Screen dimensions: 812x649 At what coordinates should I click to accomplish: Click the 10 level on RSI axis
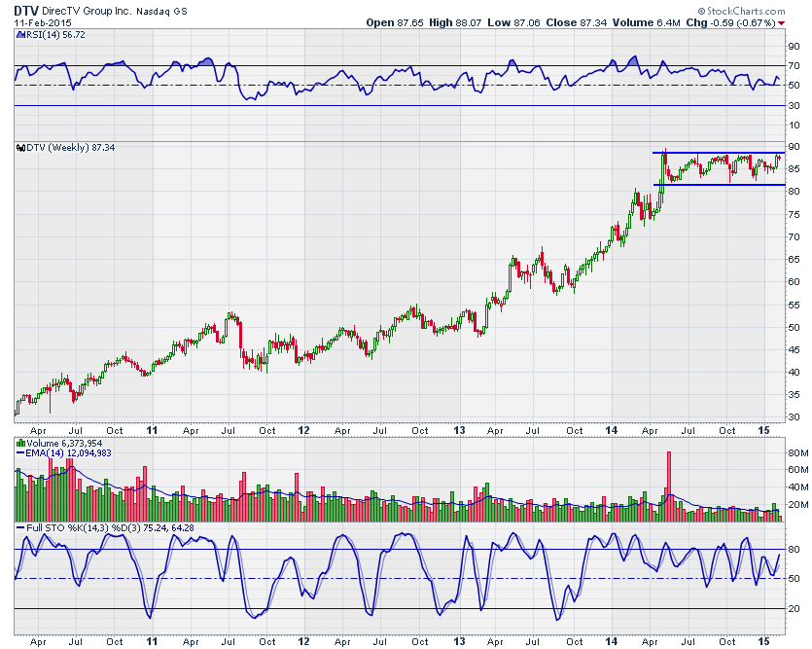[794, 125]
